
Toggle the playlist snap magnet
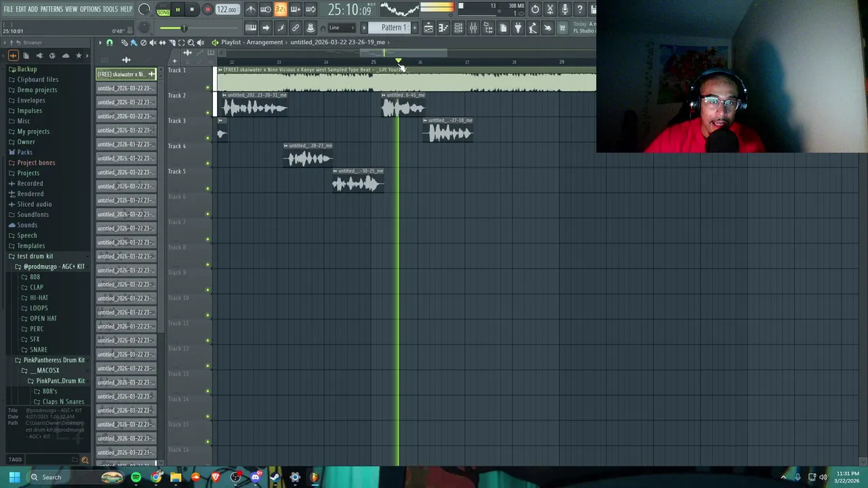coord(109,43)
